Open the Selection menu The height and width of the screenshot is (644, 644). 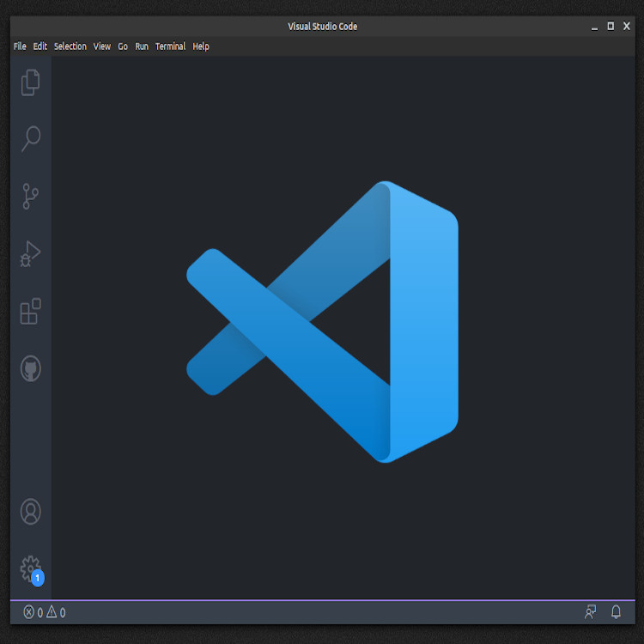tap(70, 46)
